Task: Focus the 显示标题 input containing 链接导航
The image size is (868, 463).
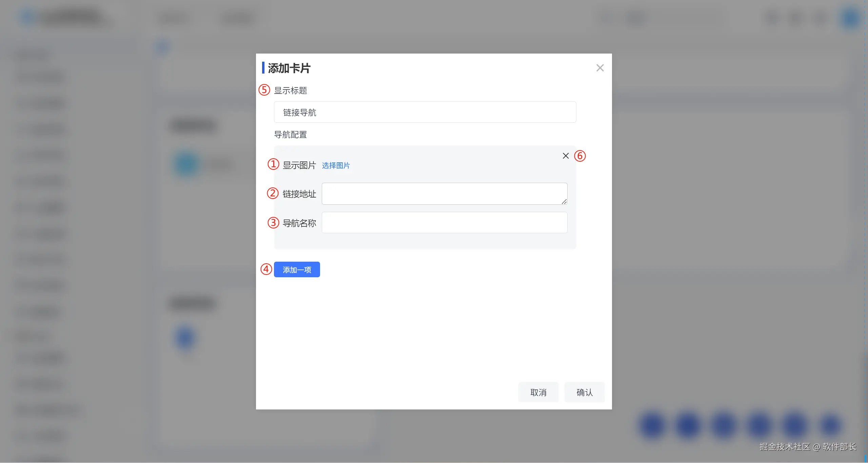Action: (425, 112)
